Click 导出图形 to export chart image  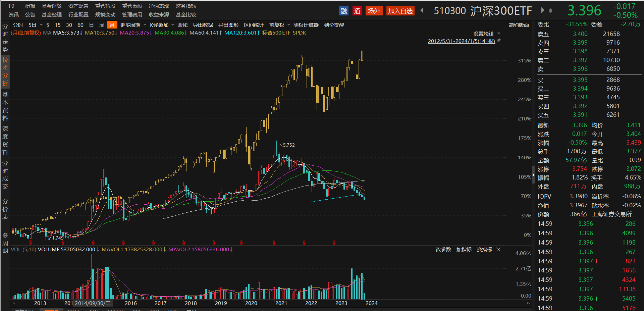pyautogui.click(x=228, y=25)
